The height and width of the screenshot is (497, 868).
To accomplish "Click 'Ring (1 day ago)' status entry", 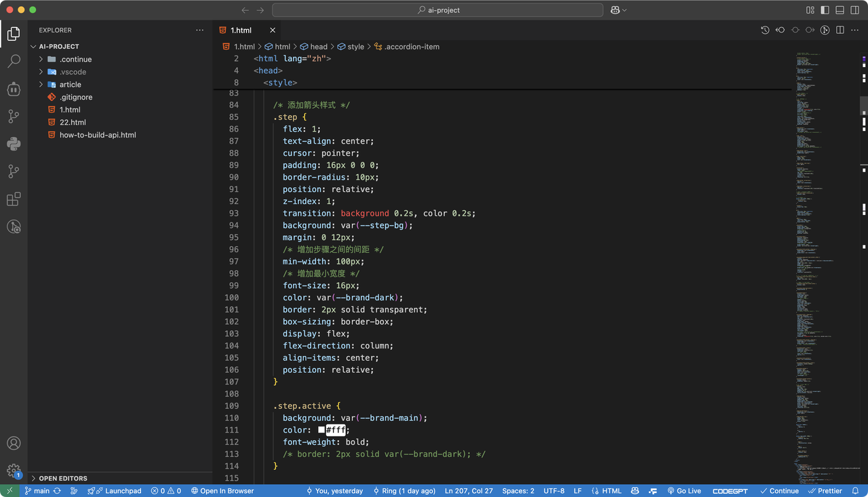I will coord(403,491).
